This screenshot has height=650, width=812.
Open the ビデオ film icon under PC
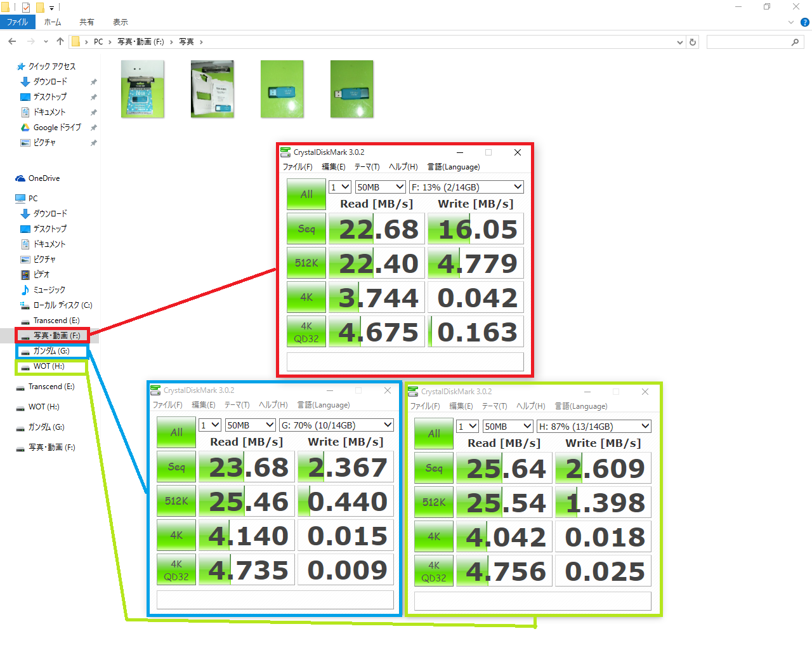[25, 275]
